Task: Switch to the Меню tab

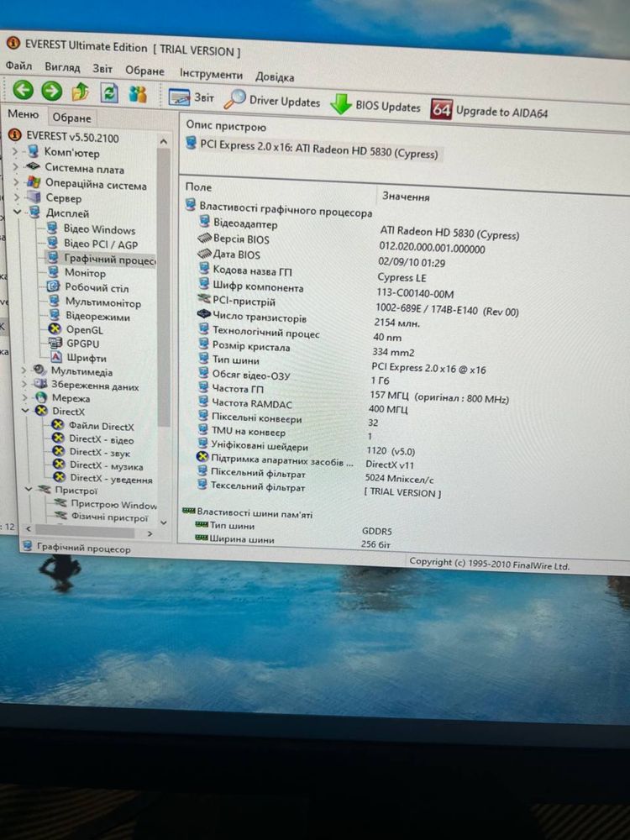Action: click(x=23, y=114)
